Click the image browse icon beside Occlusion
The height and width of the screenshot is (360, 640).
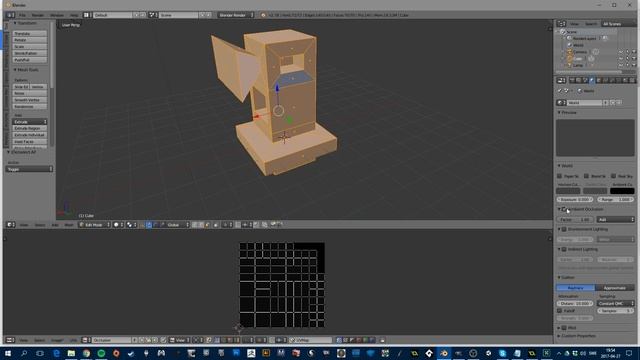click(x=86, y=340)
